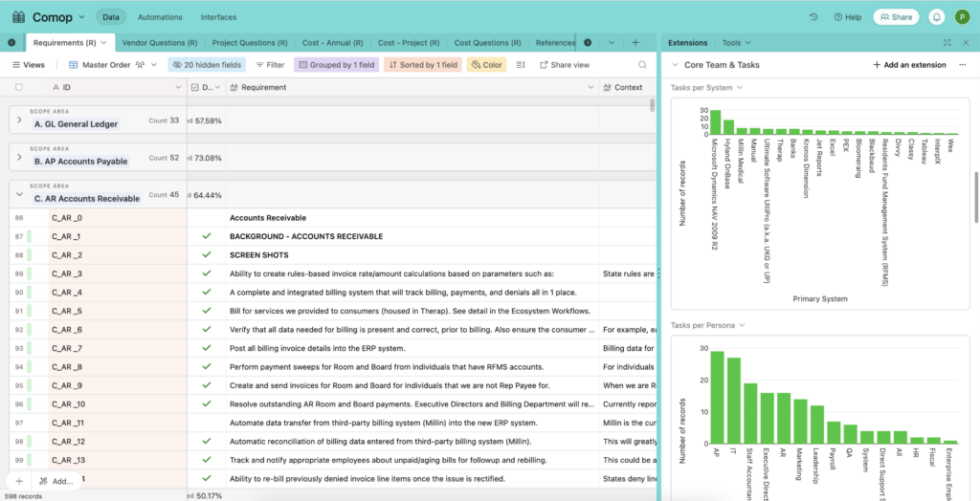The width and height of the screenshot is (980, 501).
Task: Open the Grouped by 1 field menu
Action: pyautogui.click(x=336, y=64)
